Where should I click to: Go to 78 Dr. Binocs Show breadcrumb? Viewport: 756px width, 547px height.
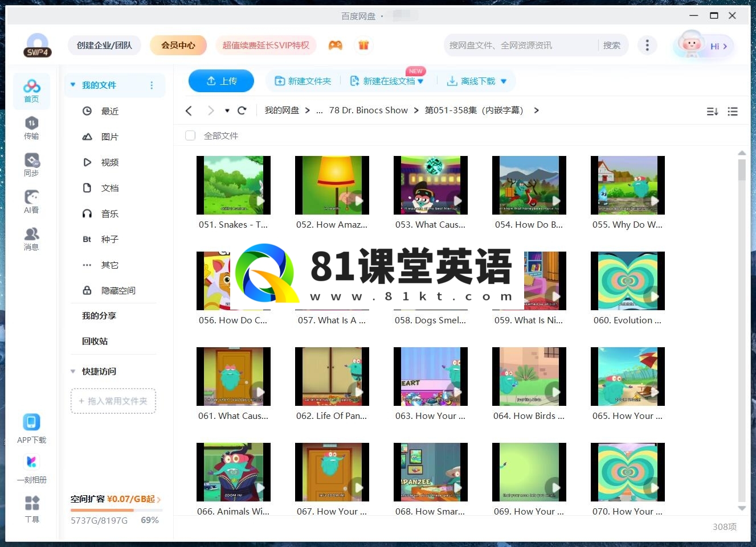pyautogui.click(x=369, y=110)
